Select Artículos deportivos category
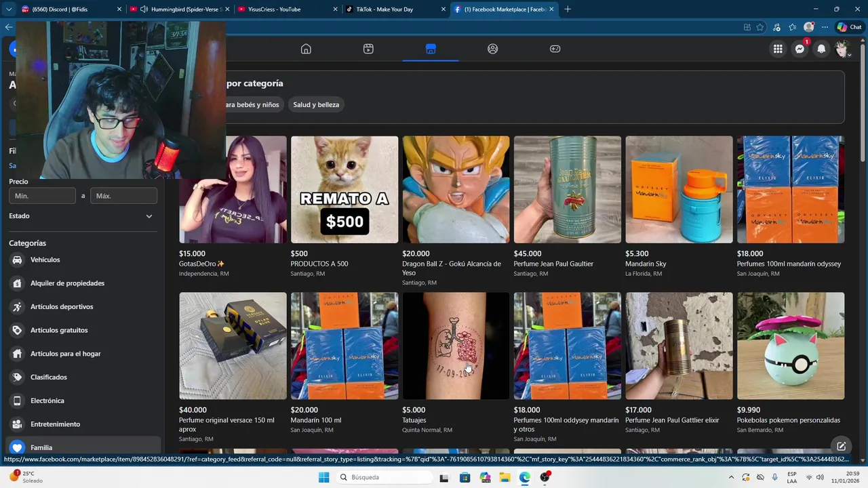Image resolution: width=868 pixels, height=488 pixels. [x=85, y=306]
